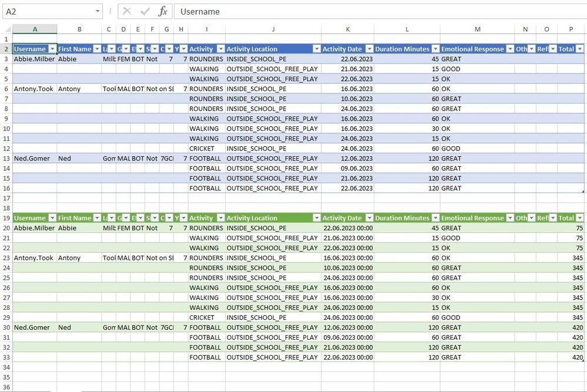Image resolution: width=587 pixels, height=392 pixels.
Task: Select the duration 30 cell in row 27
Action: [407, 297]
